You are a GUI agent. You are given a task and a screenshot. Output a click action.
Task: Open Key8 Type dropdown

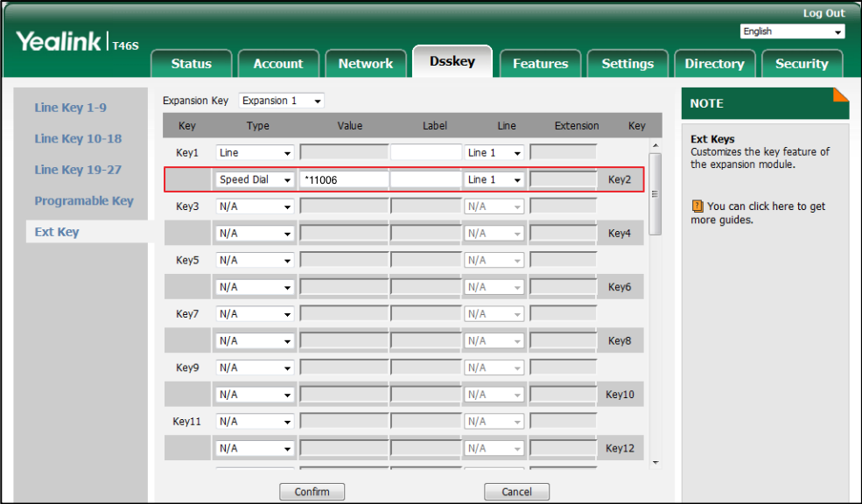click(x=255, y=341)
